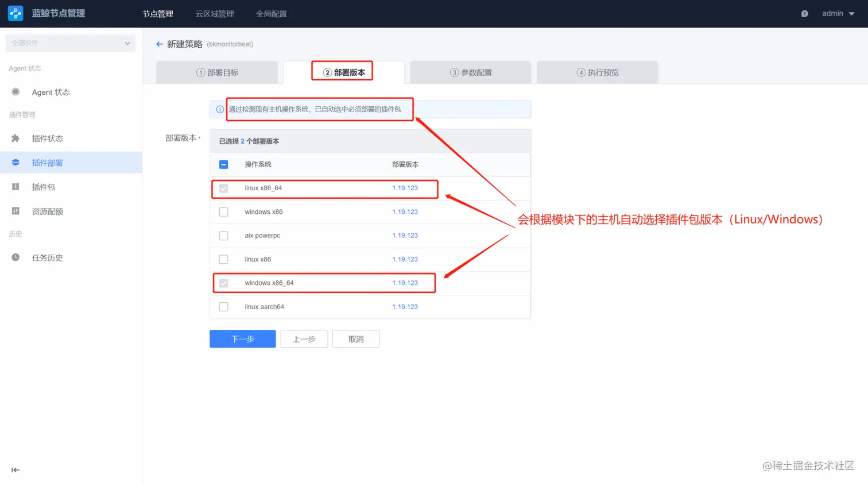868x485 pixels.
Task: Open Agent 状态 sidebar item
Action: coord(71,92)
